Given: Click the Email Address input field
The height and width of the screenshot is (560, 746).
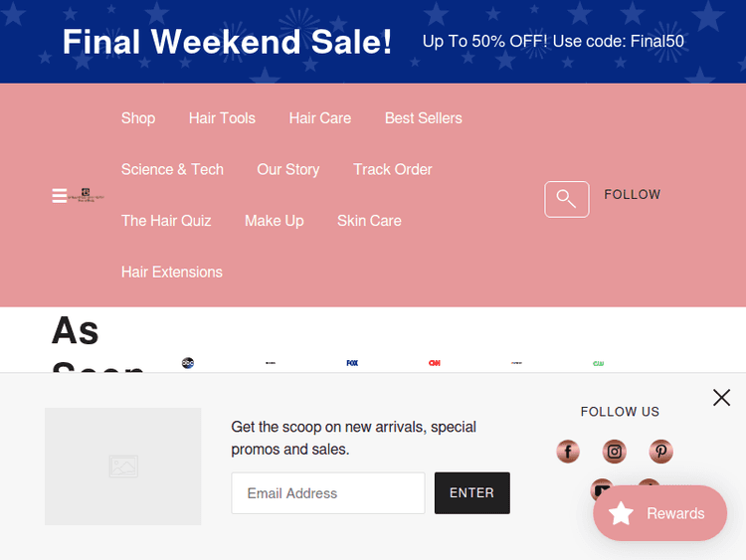Looking at the screenshot, I should pyautogui.click(x=328, y=493).
